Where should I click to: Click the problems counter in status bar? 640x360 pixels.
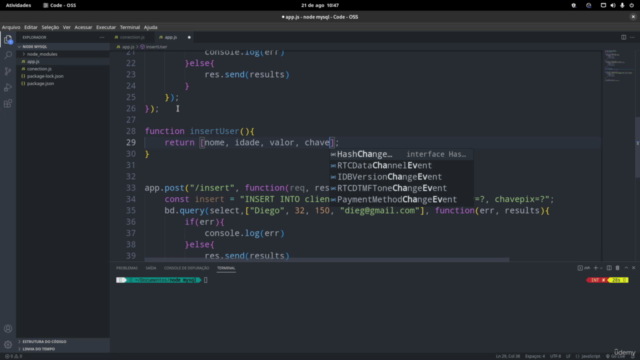tap(13, 356)
